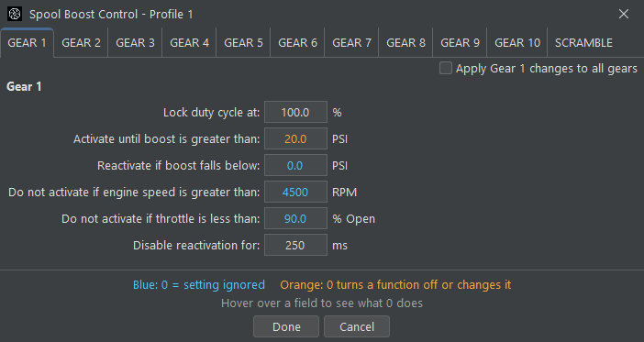Click the throttle less than field
Screen dimensions: 644x342
(x=295, y=218)
